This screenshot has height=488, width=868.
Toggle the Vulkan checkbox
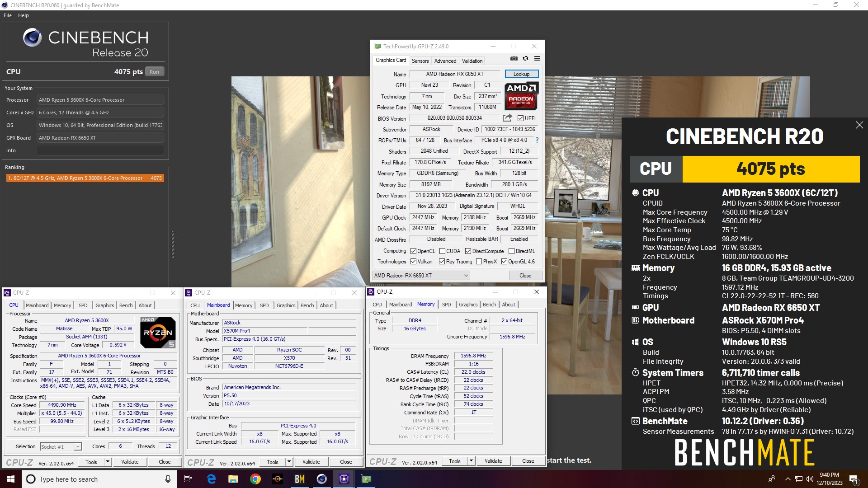click(413, 262)
